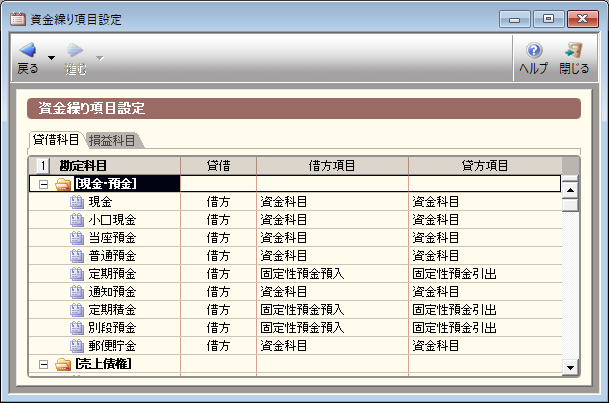
Task: Select 借方 cell in 当座預金 row
Action: (218, 238)
